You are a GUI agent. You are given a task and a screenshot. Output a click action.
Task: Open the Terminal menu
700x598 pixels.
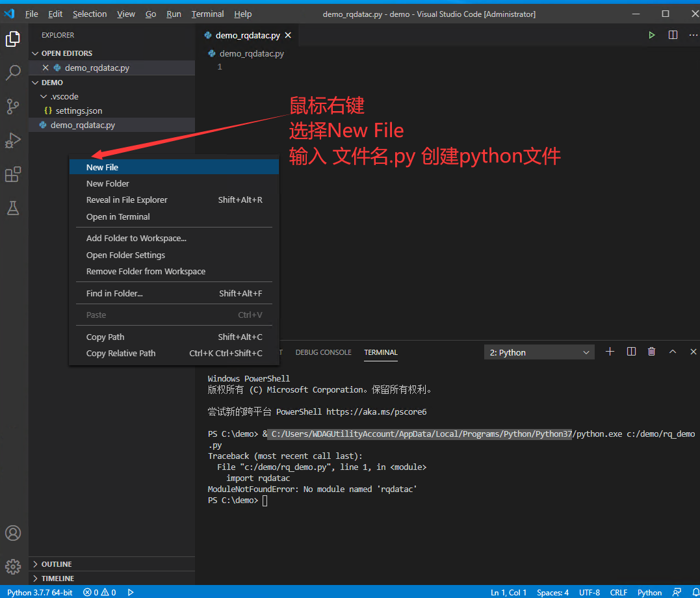[x=207, y=14]
